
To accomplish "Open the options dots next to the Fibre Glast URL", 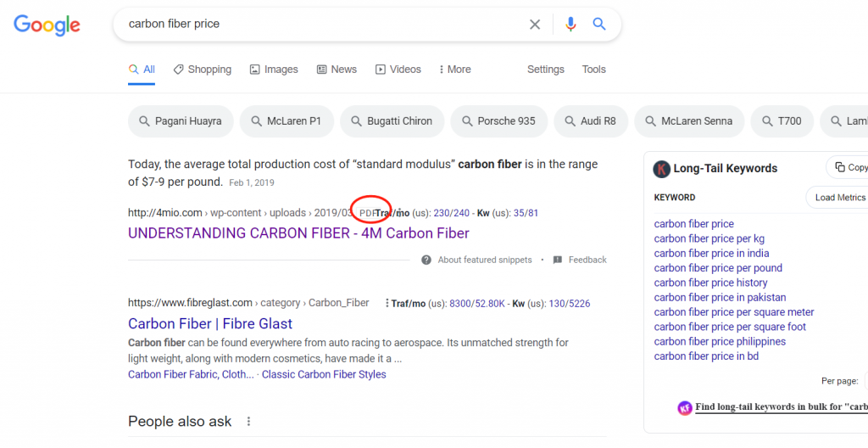I will click(387, 303).
